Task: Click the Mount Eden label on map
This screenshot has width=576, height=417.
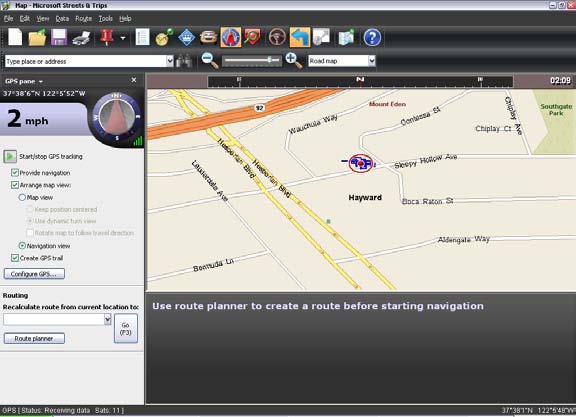Action: 387,104
